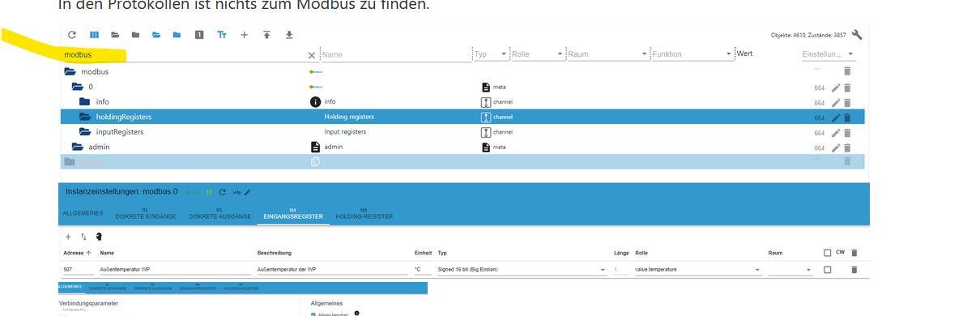The height and width of the screenshot is (316, 980).
Task: Edit the holdingRegisters object with pencil
Action: pyautogui.click(x=836, y=117)
